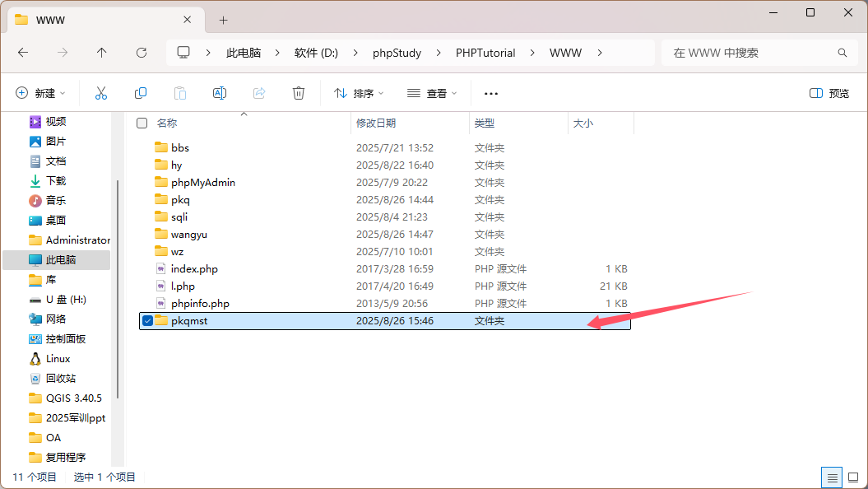
Task: Open the View (查看) dropdown
Action: click(432, 93)
